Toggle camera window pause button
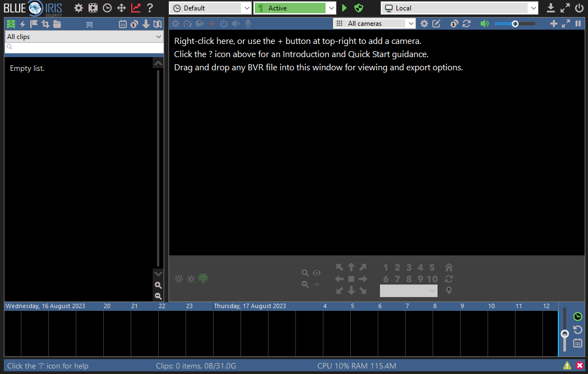This screenshot has width=588, height=374. [x=578, y=24]
